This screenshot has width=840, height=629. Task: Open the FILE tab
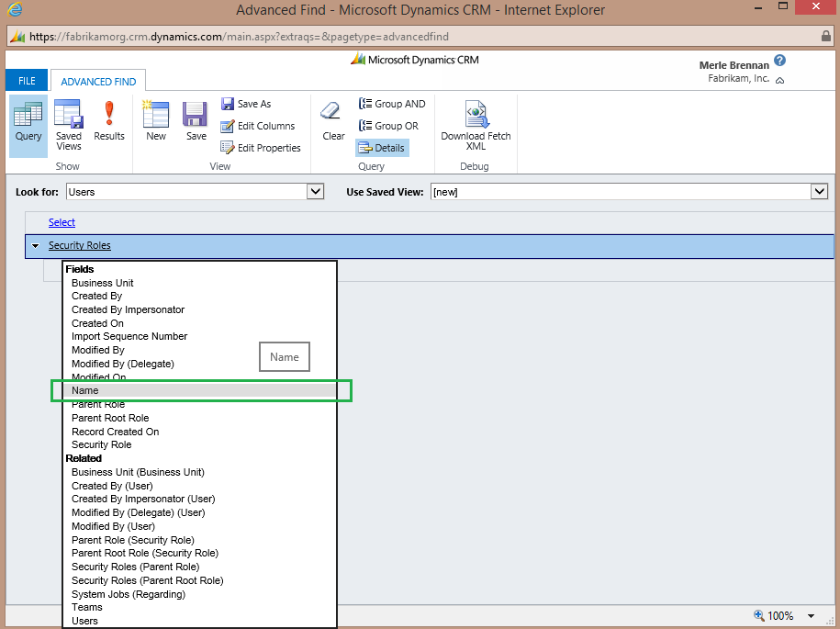point(28,82)
